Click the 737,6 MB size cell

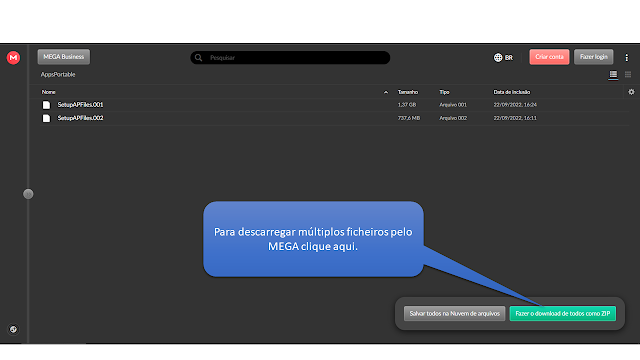pos(409,118)
